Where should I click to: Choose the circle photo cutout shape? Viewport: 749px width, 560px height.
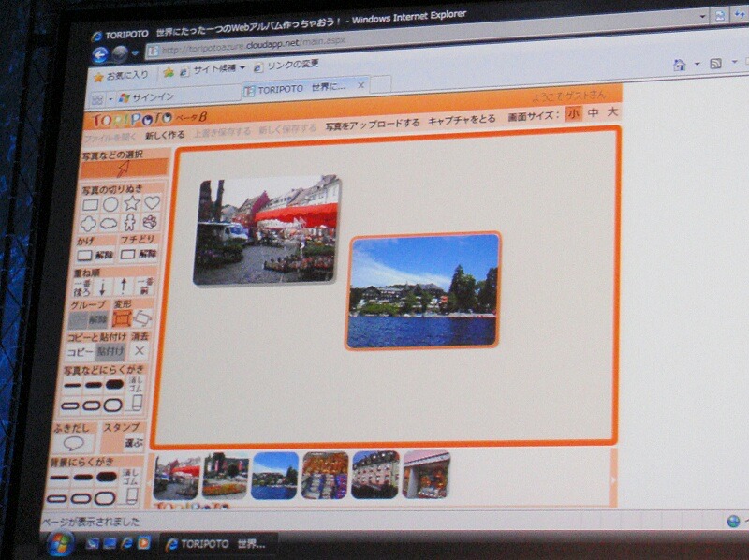(x=110, y=204)
